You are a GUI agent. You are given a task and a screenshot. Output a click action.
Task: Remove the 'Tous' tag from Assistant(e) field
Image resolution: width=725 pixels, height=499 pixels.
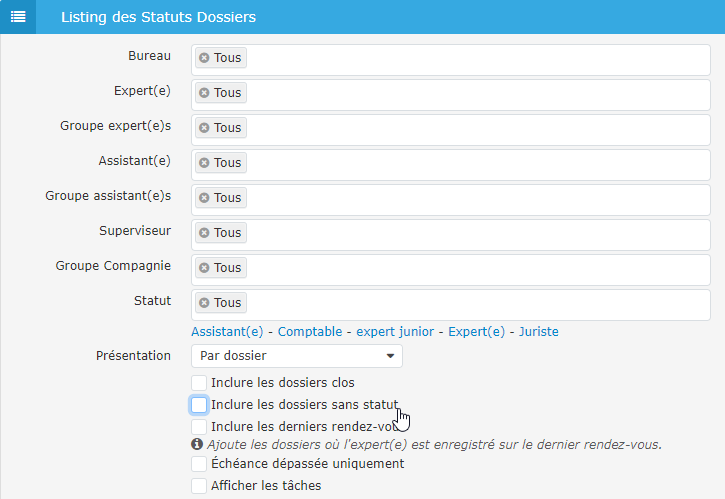pos(204,163)
